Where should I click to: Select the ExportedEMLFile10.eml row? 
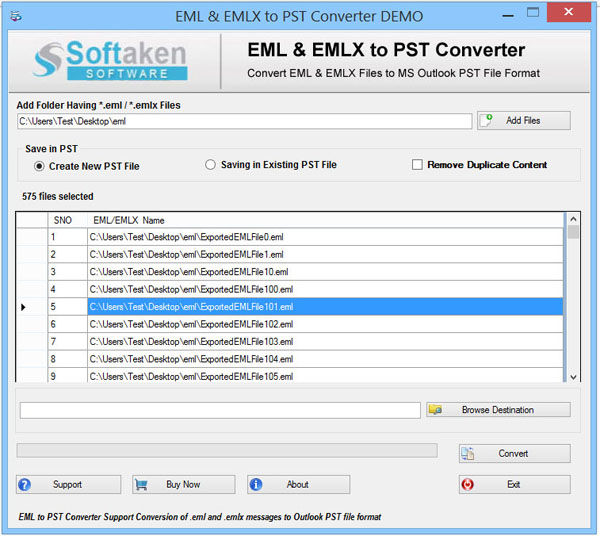coord(325,272)
